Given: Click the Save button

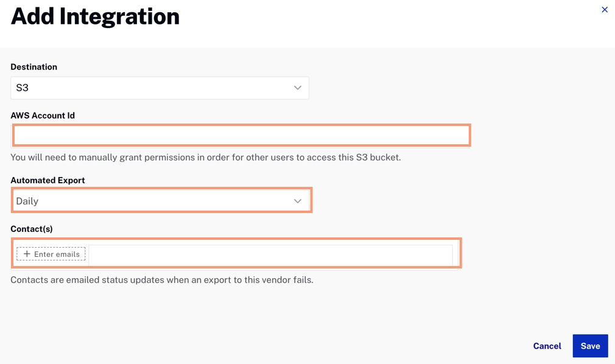Looking at the screenshot, I should coord(590,346).
